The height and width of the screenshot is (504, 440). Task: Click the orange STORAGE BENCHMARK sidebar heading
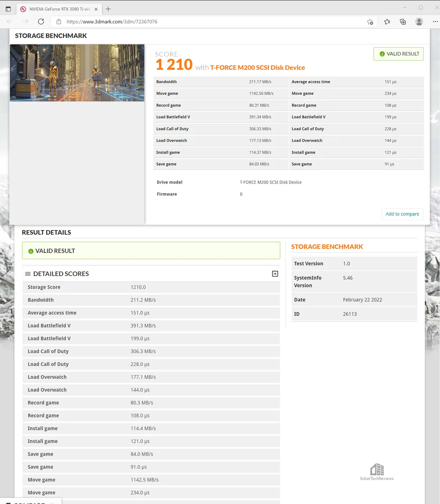click(327, 247)
